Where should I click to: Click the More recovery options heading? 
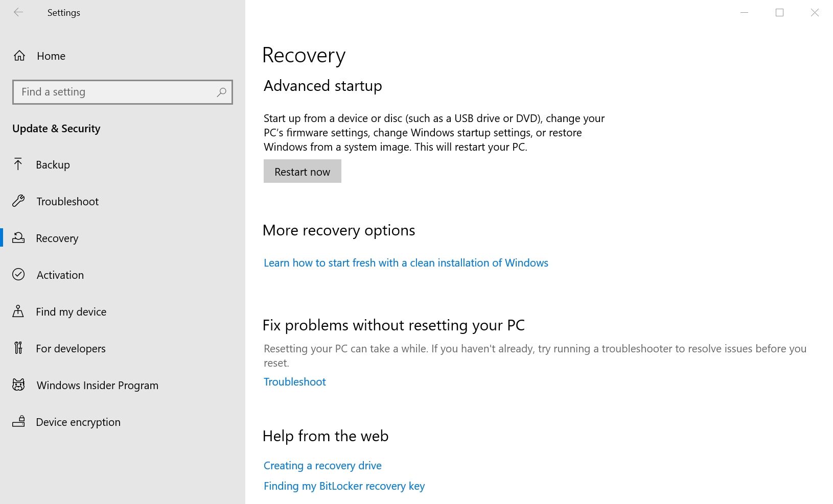[x=339, y=230]
